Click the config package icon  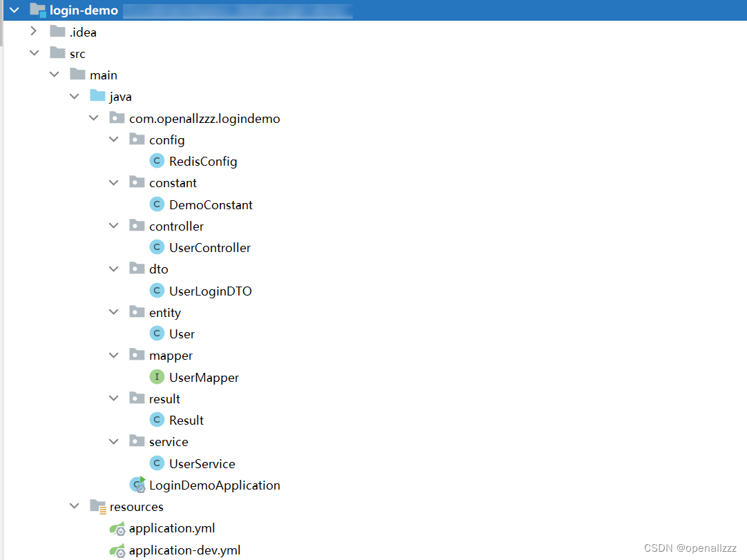137,139
